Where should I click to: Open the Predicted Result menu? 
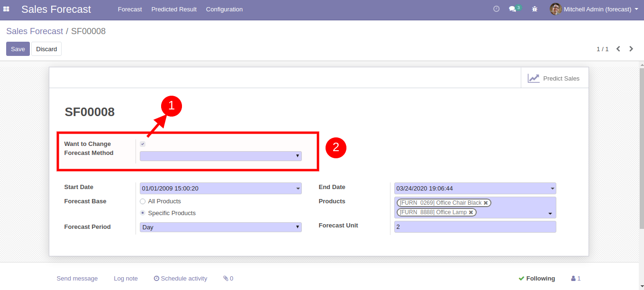174,9
